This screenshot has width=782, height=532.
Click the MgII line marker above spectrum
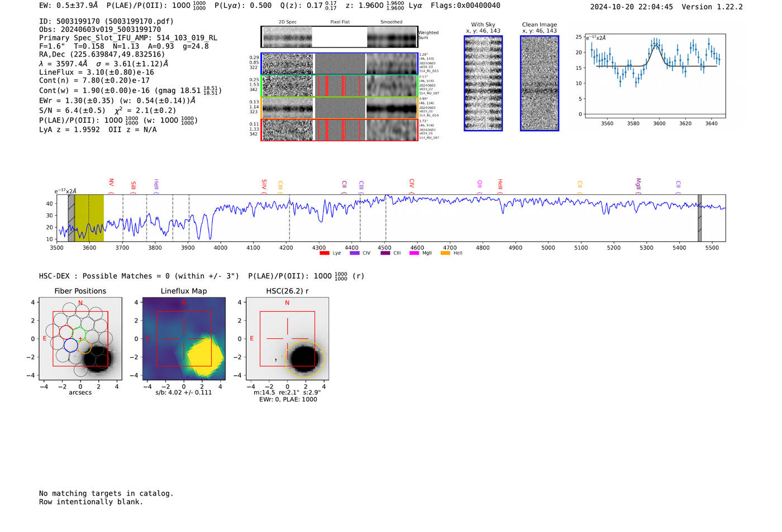[x=638, y=184]
